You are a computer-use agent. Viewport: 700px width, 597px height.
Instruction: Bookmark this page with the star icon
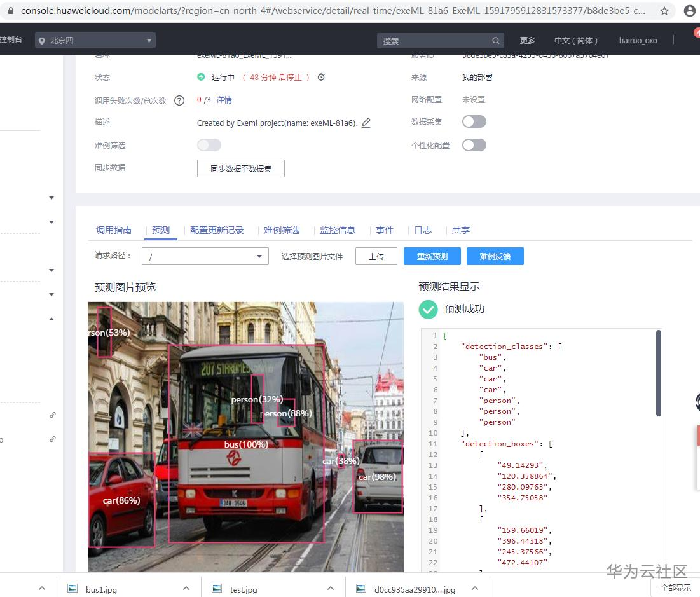tap(664, 11)
